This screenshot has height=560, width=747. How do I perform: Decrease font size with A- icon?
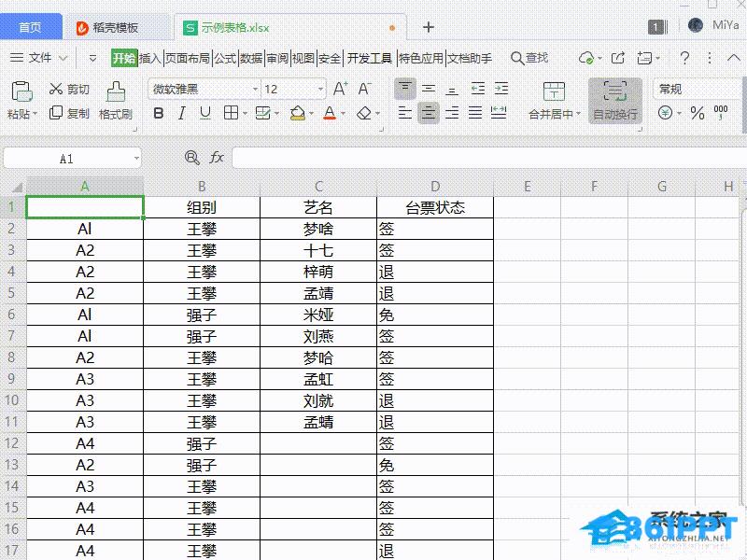[364, 89]
